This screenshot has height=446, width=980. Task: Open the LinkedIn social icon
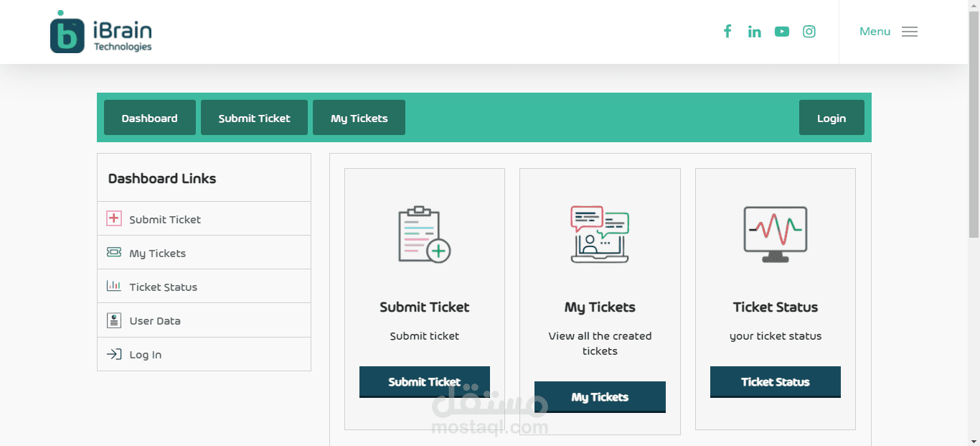pos(754,32)
